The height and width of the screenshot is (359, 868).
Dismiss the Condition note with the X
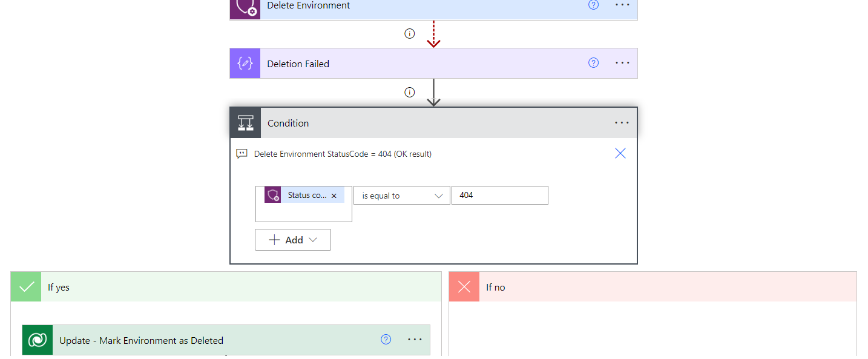pyautogui.click(x=620, y=153)
